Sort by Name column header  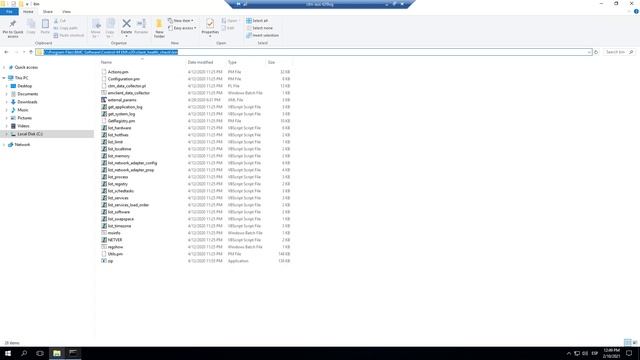(107, 62)
